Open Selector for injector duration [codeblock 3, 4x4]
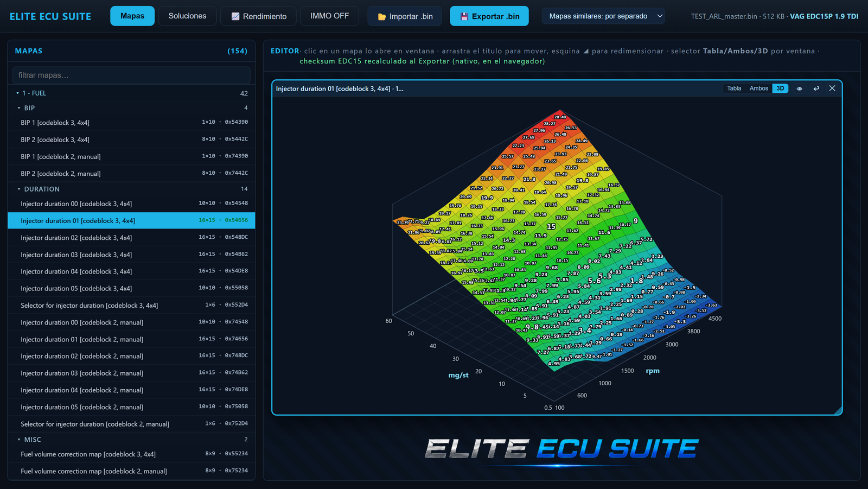 pos(131,306)
